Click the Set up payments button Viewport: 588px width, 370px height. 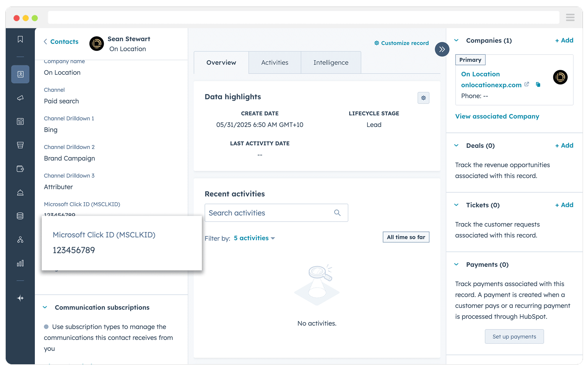tap(514, 336)
